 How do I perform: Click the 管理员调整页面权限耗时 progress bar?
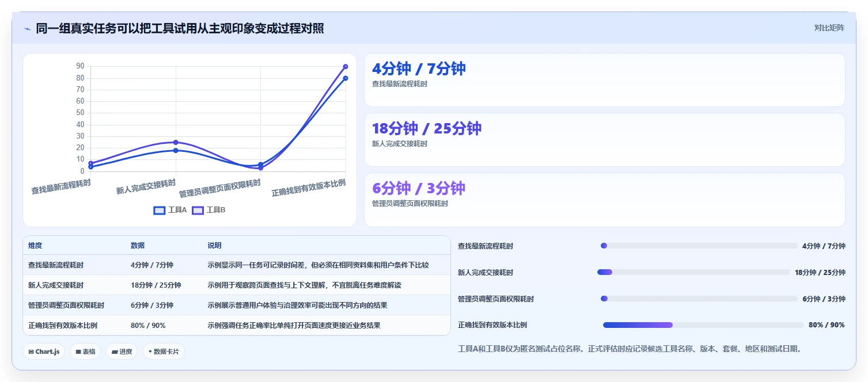[x=699, y=299]
